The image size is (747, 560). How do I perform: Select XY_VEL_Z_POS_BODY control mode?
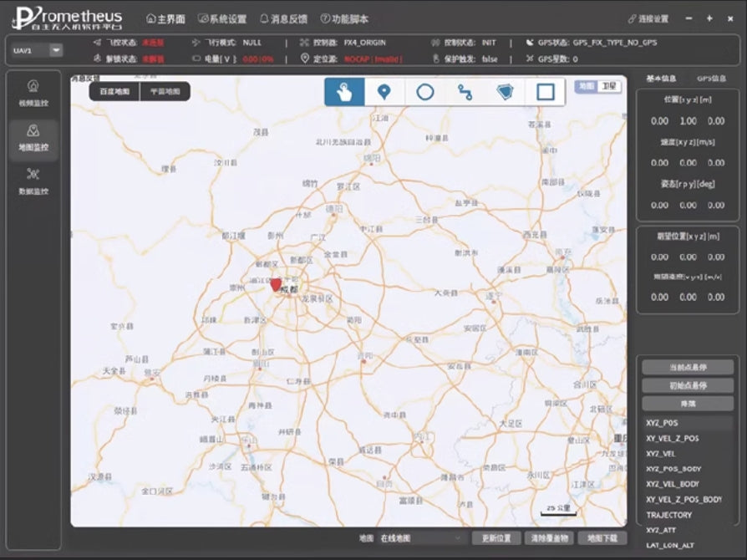tap(688, 499)
